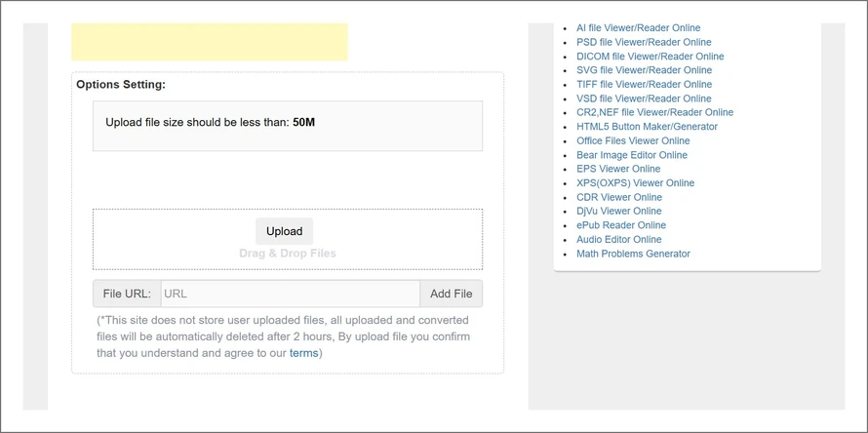
Task: Open SVG file Viewer/Reader Online link
Action: tap(644, 70)
